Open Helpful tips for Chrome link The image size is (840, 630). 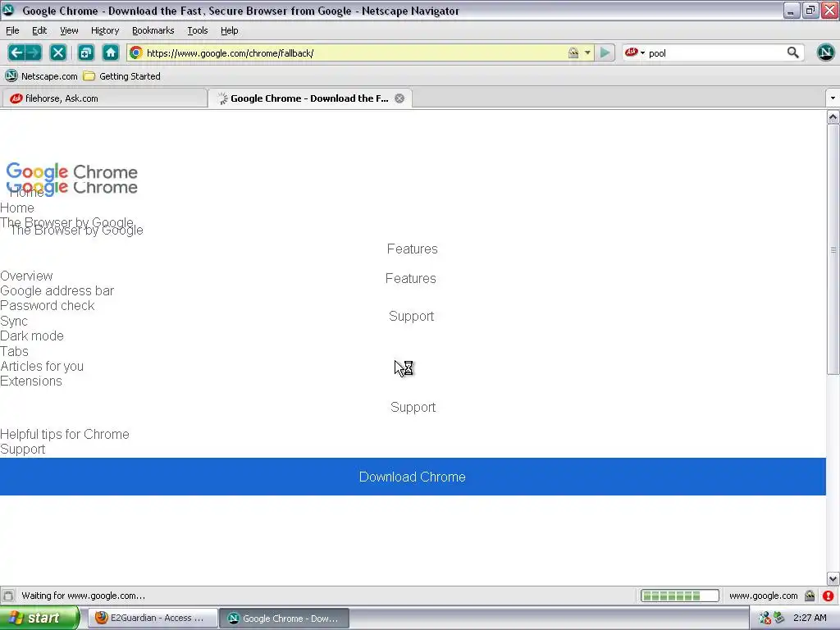tap(64, 435)
